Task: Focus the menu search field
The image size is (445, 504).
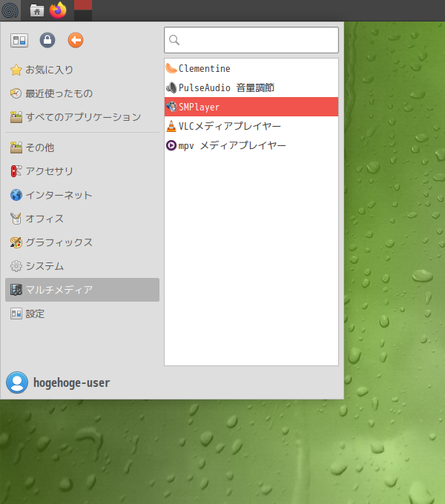Action: pos(251,40)
